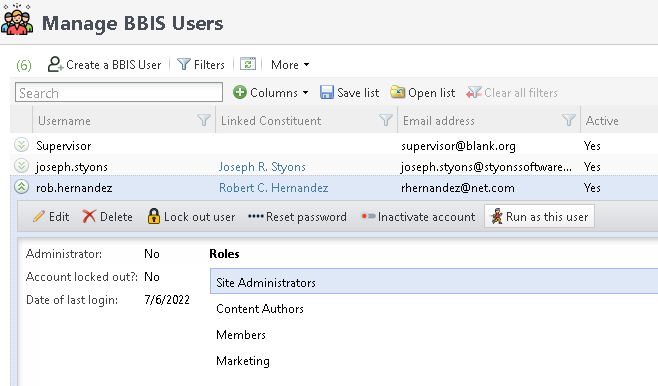658x386 pixels.
Task: Click the Reset password dots icon
Action: click(x=256, y=216)
